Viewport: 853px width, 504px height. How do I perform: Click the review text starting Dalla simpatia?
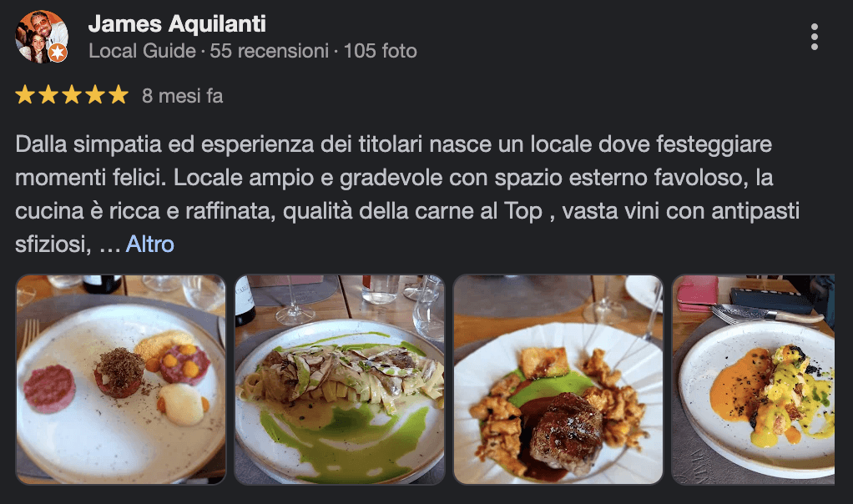(x=407, y=194)
